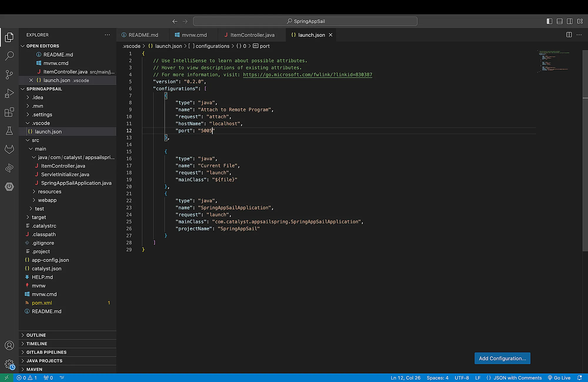Click the Customize Layout icon
The width and height of the screenshot is (588, 382).
coord(580,21)
